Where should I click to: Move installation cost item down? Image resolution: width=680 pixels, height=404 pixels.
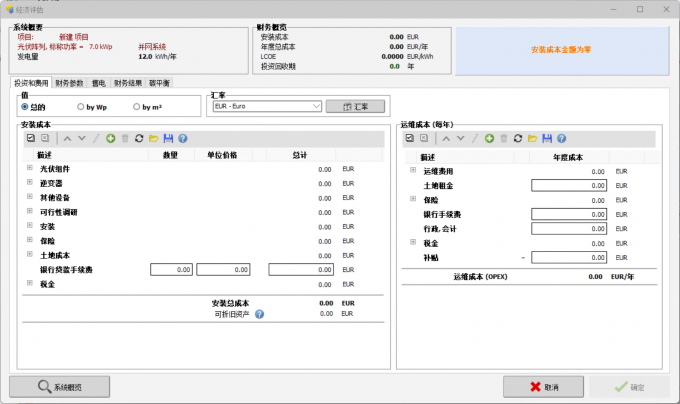click(82, 138)
